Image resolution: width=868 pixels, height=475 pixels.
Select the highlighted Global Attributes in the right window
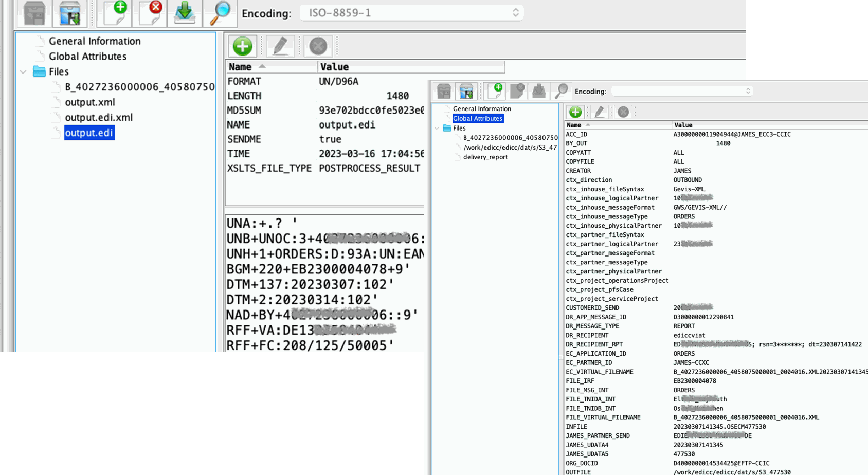click(x=478, y=118)
